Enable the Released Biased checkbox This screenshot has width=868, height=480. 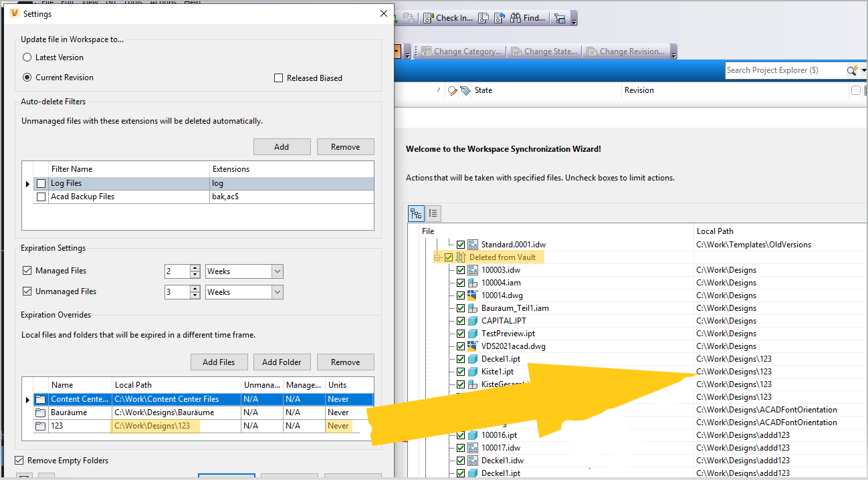tap(279, 78)
